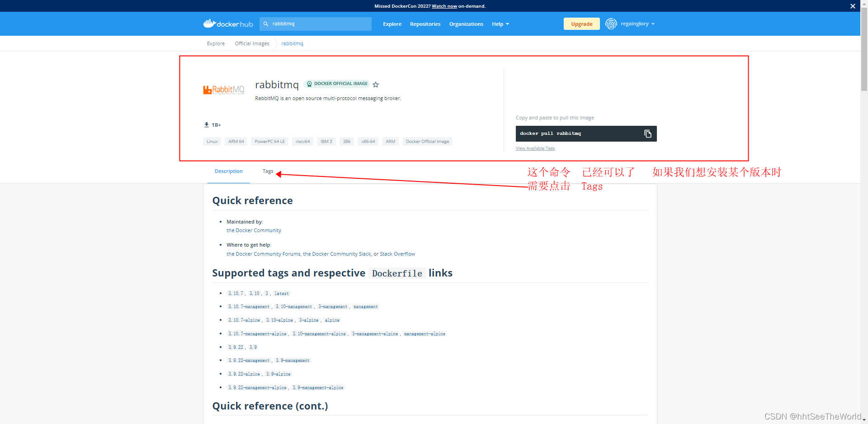The image size is (868, 424).
Task: Click the rabbitmq breadcrumb
Action: coord(292,43)
